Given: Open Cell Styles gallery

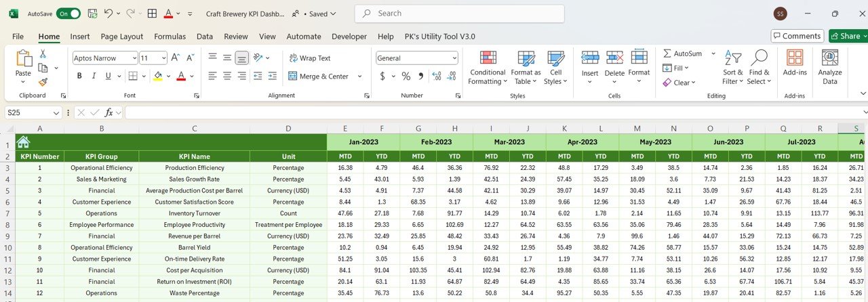Looking at the screenshot, I should [555, 67].
